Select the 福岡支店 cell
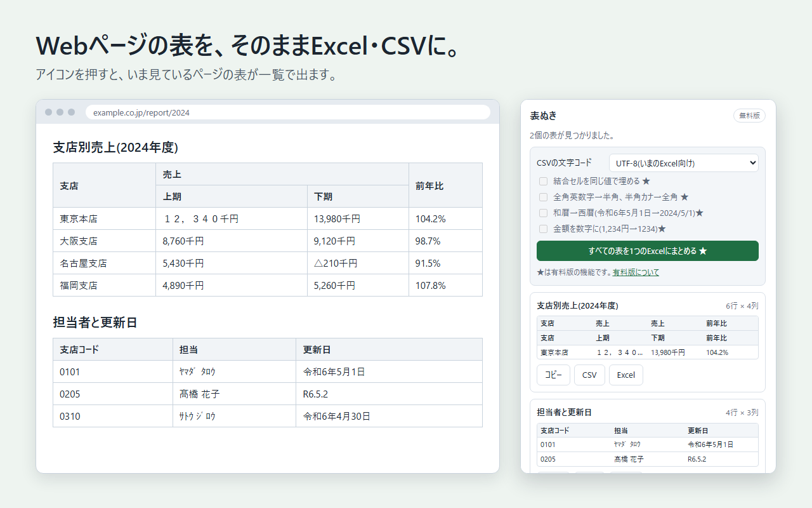Viewport: 812px width, 508px height. point(105,285)
